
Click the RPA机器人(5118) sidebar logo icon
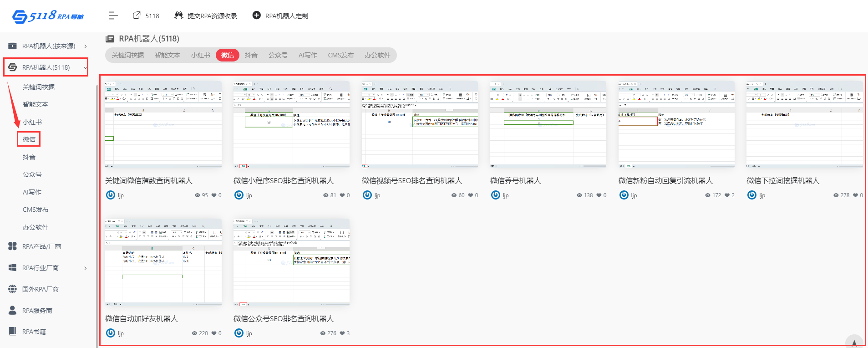[13, 67]
